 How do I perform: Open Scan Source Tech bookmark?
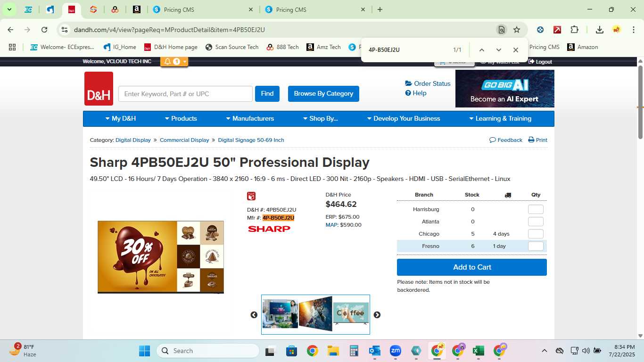click(x=232, y=47)
